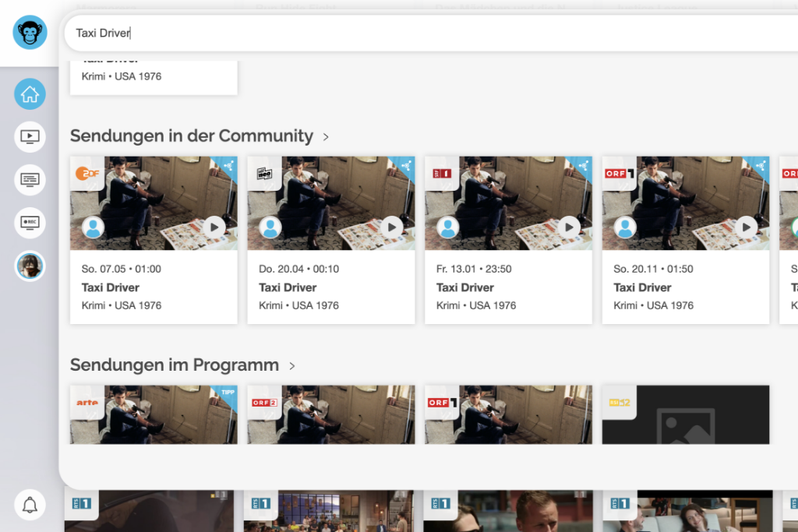Click ORF 1 logo on community card
Viewport: 798px width, 532px height.
pos(619,174)
